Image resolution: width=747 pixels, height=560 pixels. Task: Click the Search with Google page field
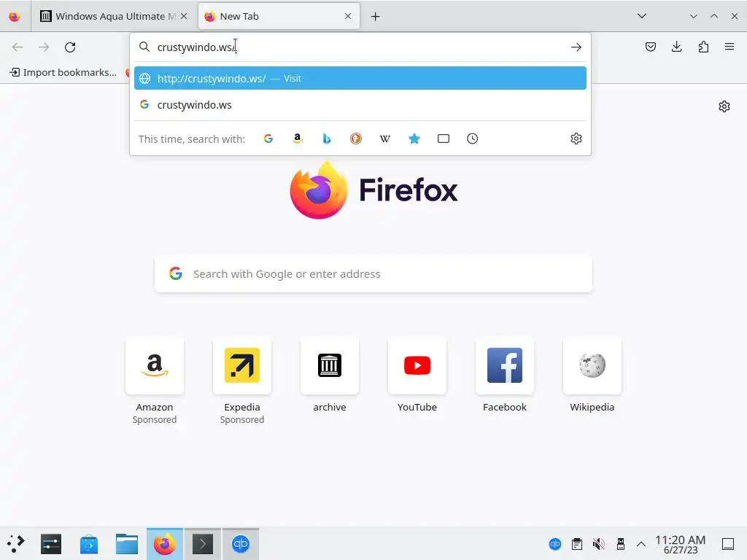373,274
